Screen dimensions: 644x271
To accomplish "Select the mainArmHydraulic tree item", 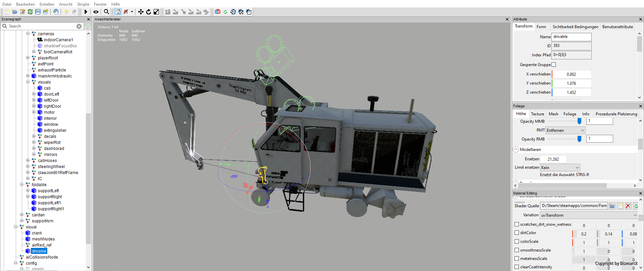I will point(55,76).
